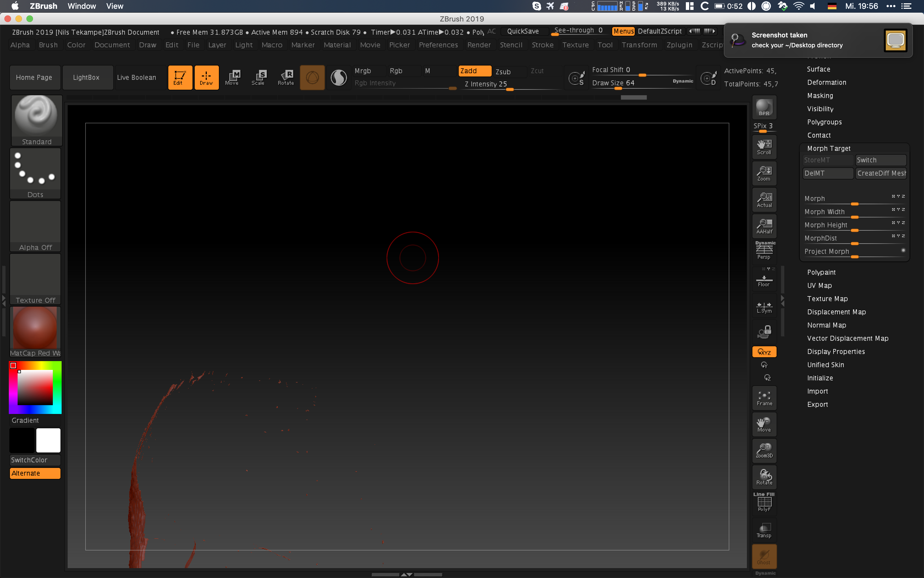Viewport: 924px width, 578px height.
Task: Expand the Masking subpalette
Action: click(x=820, y=96)
